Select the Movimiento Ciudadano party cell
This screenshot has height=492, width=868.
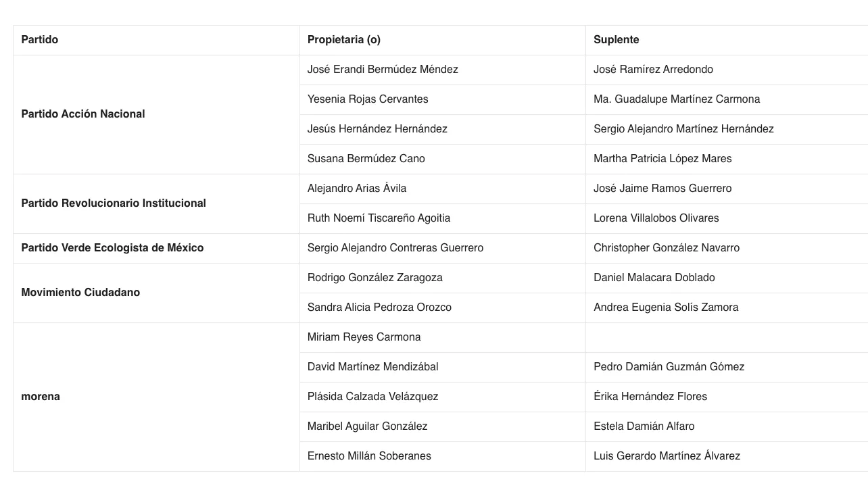click(80, 293)
